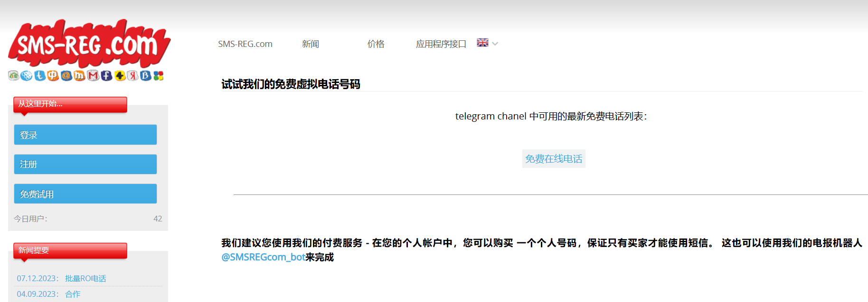Click the 注册 button
868x302 pixels.
[85, 164]
